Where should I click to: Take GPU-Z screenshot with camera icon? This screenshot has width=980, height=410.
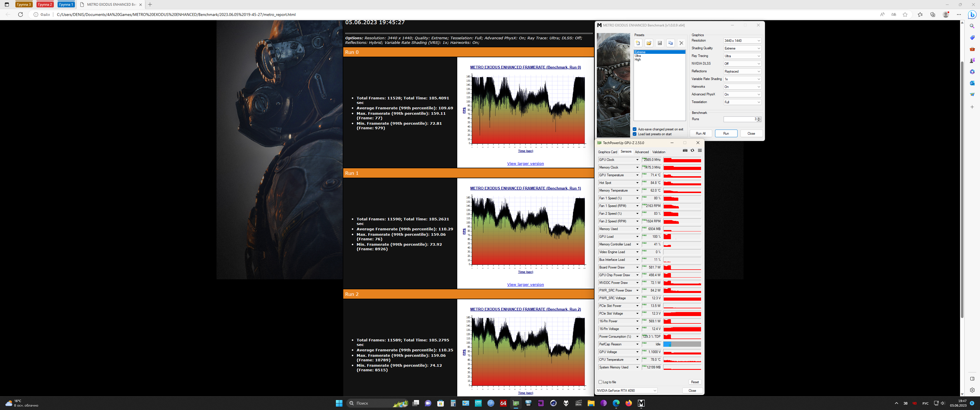(x=685, y=151)
